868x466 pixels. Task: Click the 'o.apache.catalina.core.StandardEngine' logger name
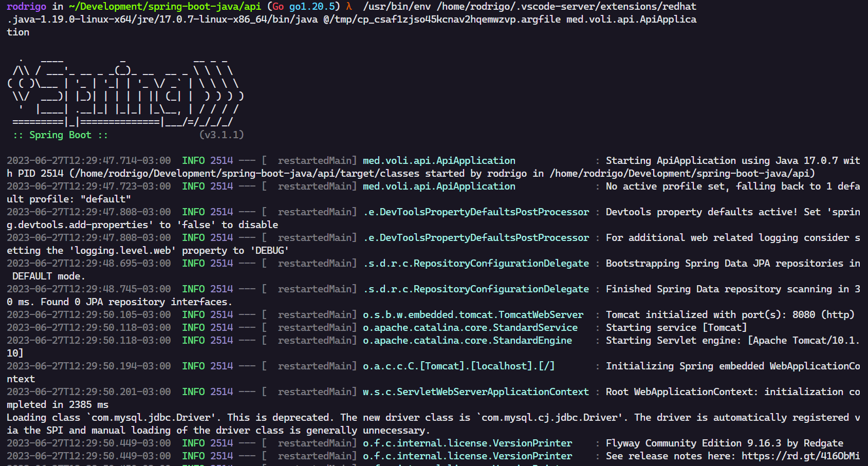tap(467, 340)
